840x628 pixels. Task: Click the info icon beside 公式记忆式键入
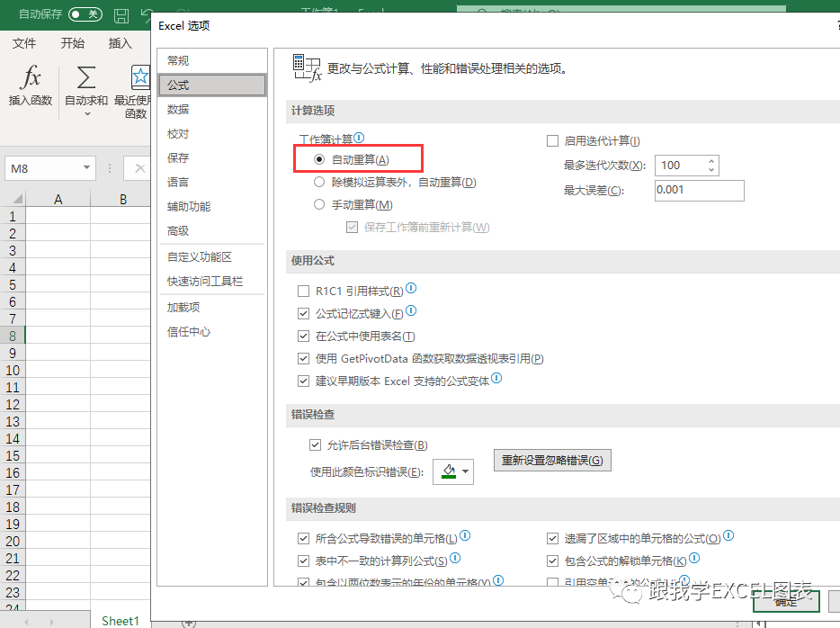tap(411, 310)
